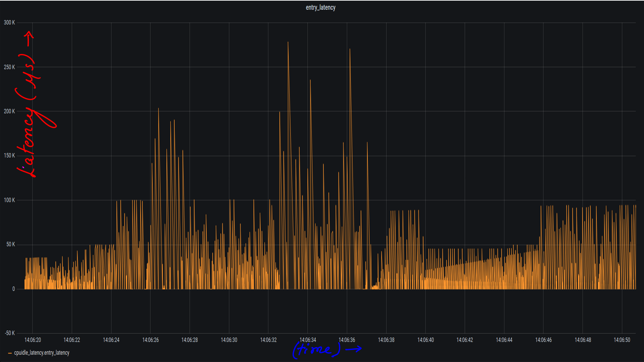
Task: Click the 150 K y-axis label
Action: point(9,156)
